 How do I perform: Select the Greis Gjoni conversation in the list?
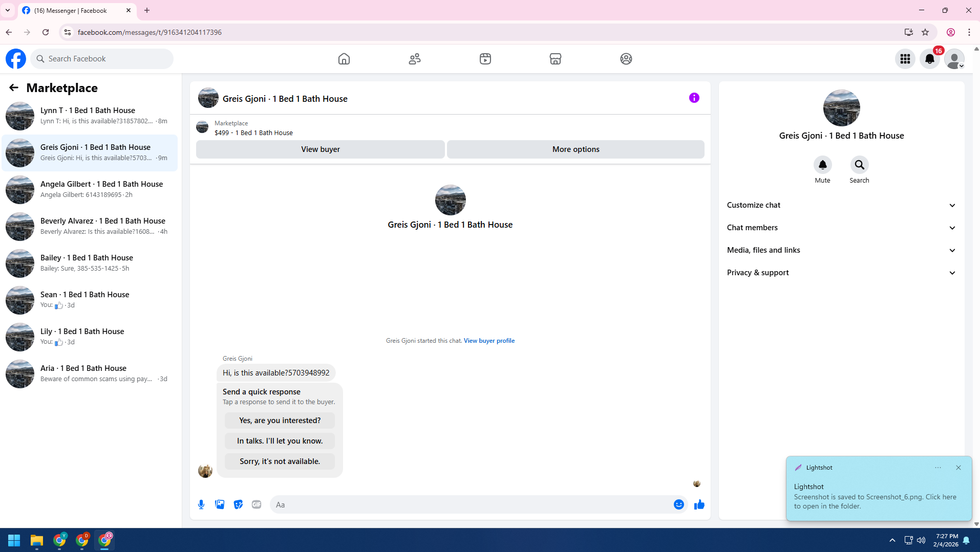click(x=90, y=152)
